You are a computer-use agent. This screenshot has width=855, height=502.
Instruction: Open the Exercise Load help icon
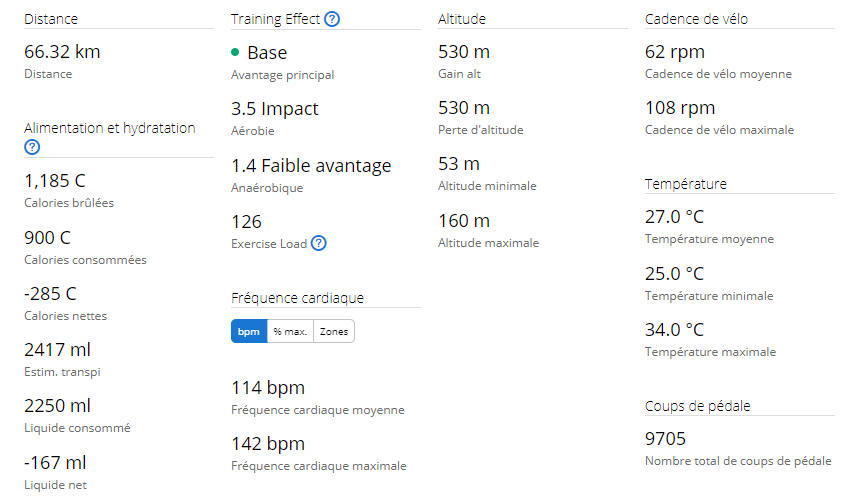point(318,243)
